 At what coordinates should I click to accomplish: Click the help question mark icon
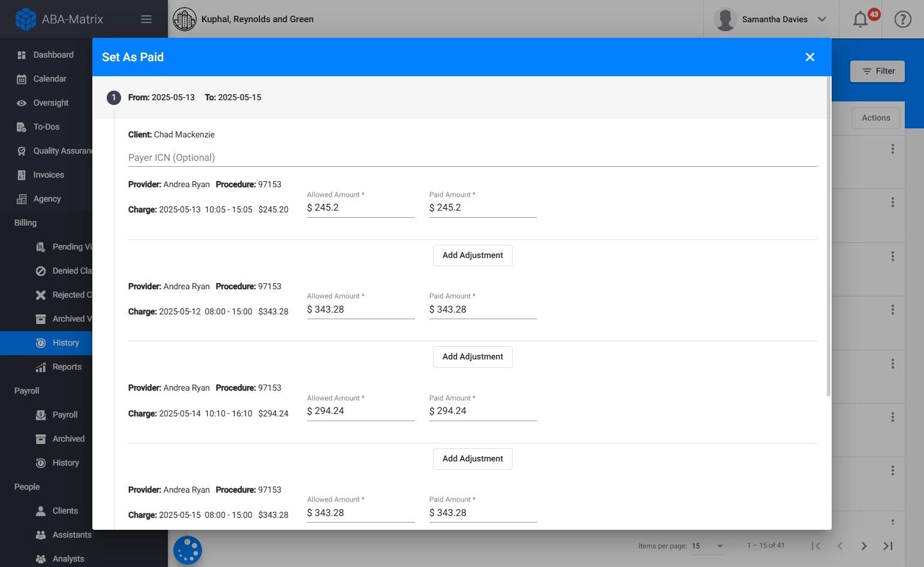pyautogui.click(x=902, y=19)
